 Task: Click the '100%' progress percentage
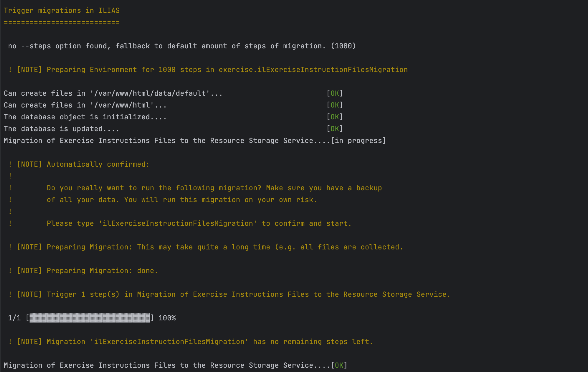point(167,318)
